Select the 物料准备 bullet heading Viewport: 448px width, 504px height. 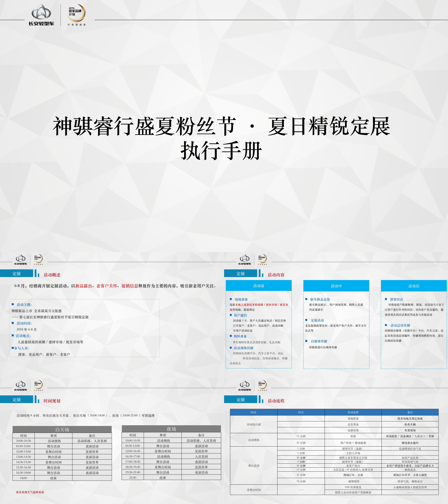[x=240, y=336]
